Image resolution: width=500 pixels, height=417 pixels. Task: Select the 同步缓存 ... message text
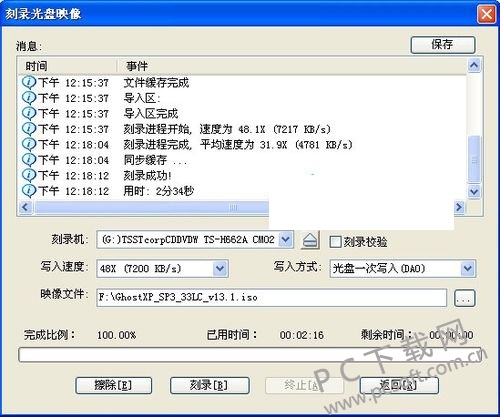coord(155,160)
